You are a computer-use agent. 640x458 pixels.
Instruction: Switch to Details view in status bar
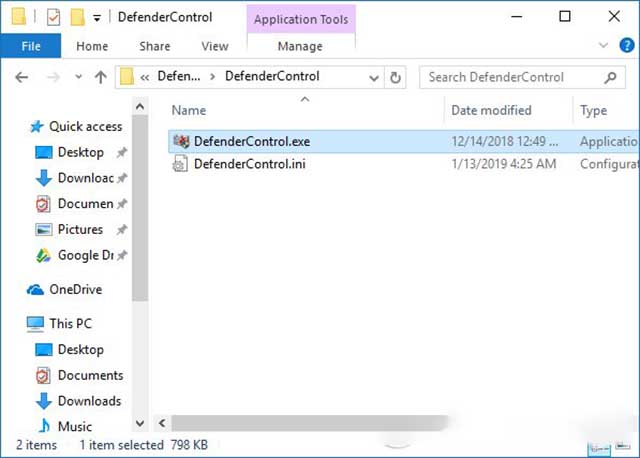(x=599, y=448)
